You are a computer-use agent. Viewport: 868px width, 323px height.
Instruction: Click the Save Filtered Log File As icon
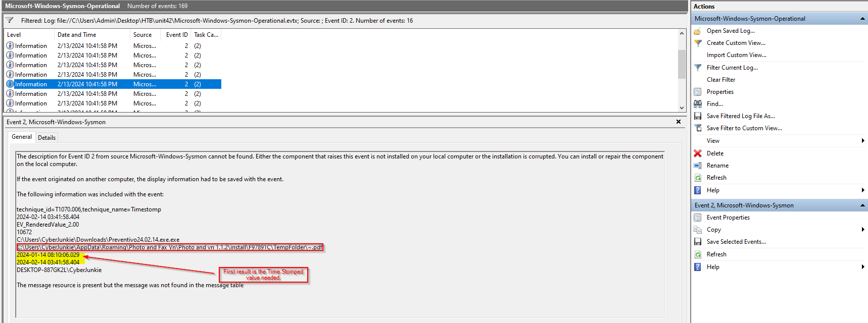coord(698,116)
